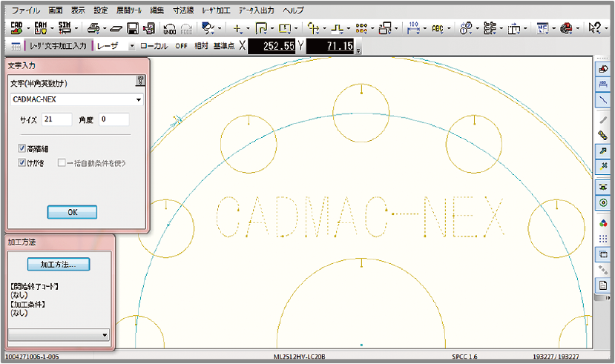Open the 画面 menu
The image size is (615, 364).
pos(56,10)
